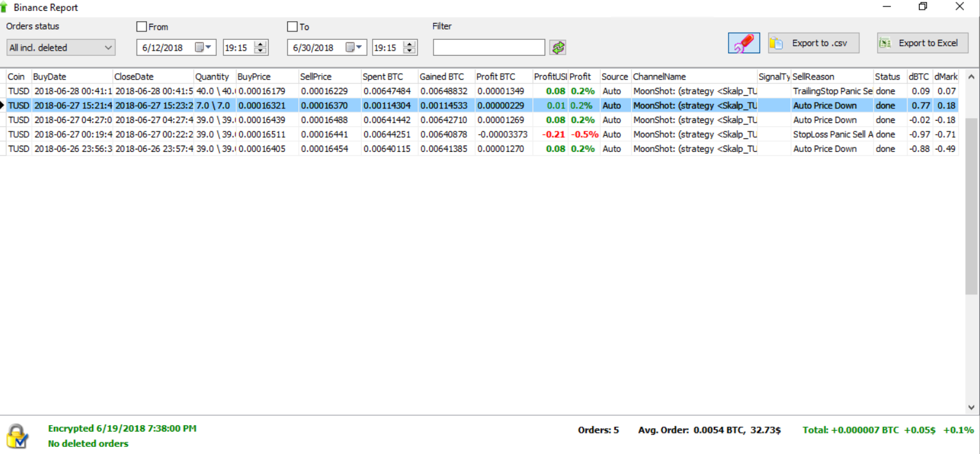Sort by SellPrice column header
Screen dimensions: 980x454
point(330,76)
